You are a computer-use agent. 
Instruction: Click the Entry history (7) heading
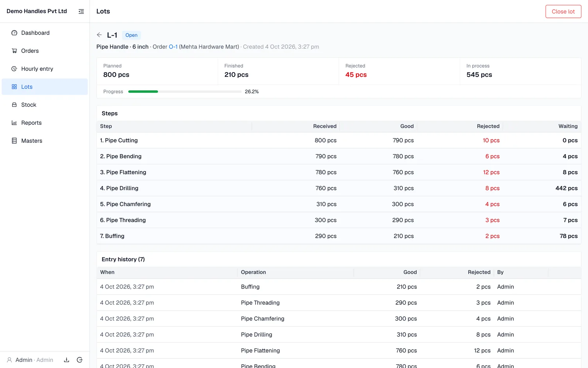[x=123, y=259]
